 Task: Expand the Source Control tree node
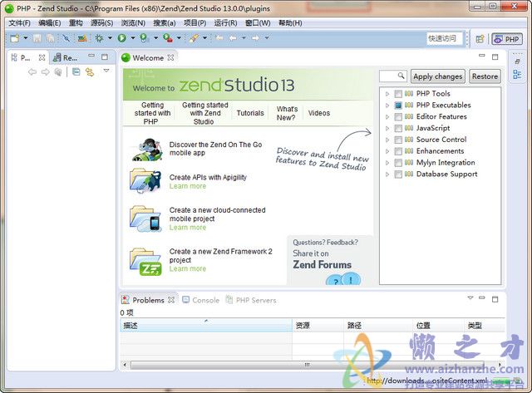387,140
